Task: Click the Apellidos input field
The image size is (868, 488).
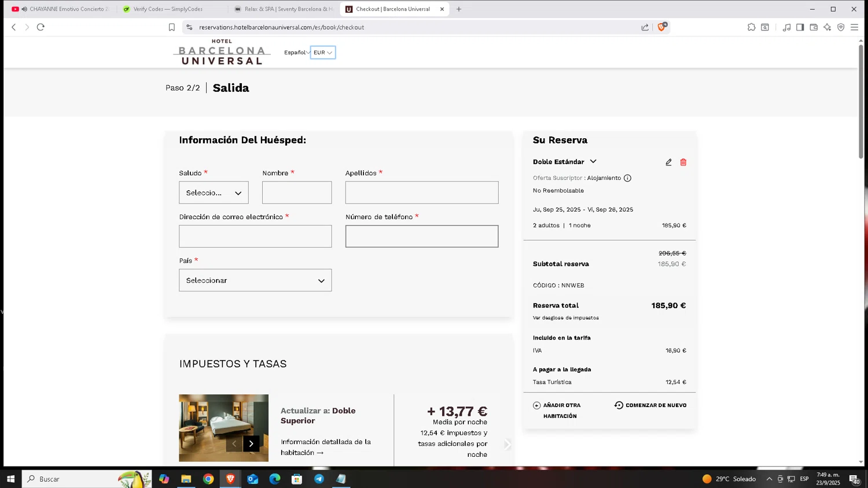Action: pyautogui.click(x=422, y=193)
